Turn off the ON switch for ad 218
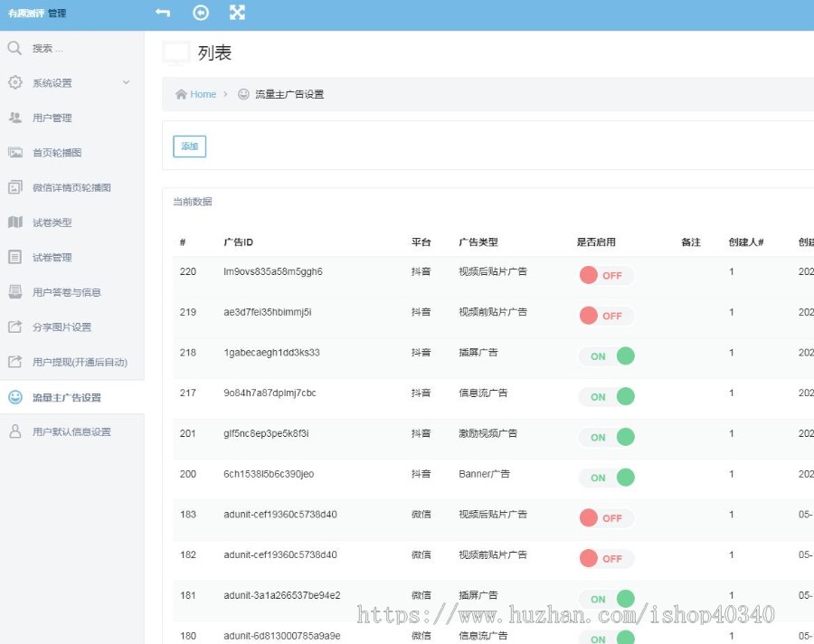814x644 pixels. (x=608, y=356)
